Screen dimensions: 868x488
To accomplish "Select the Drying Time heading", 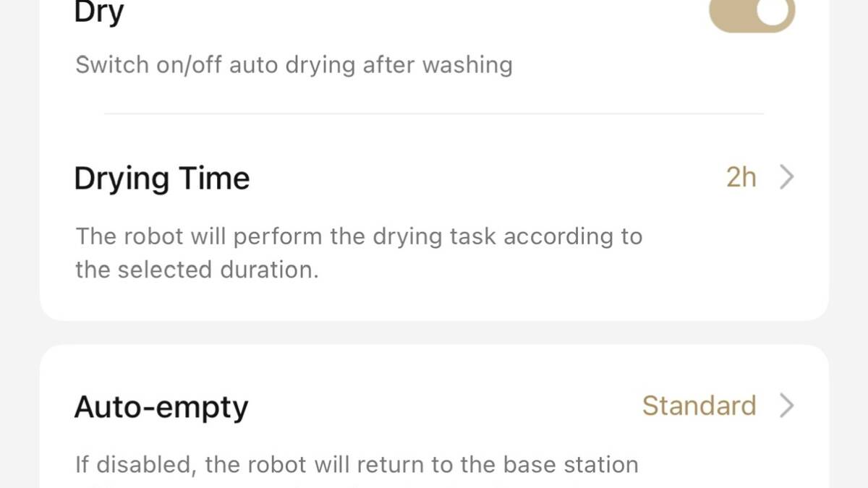I will (161, 178).
